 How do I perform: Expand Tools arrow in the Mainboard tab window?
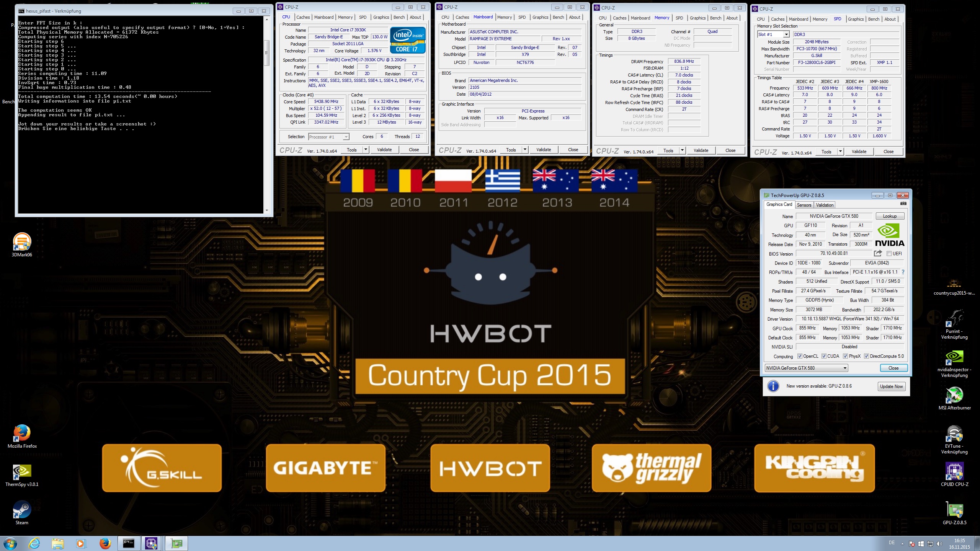(525, 150)
